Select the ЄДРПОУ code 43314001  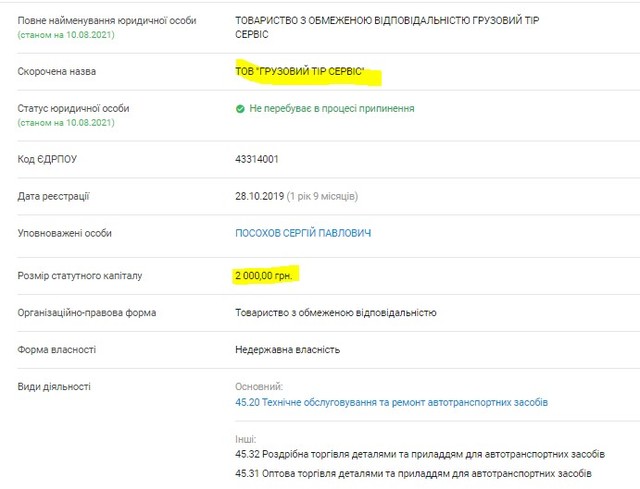point(256,159)
